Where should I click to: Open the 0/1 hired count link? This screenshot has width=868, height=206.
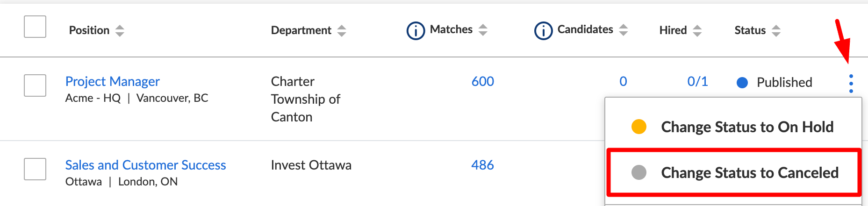coord(697,82)
